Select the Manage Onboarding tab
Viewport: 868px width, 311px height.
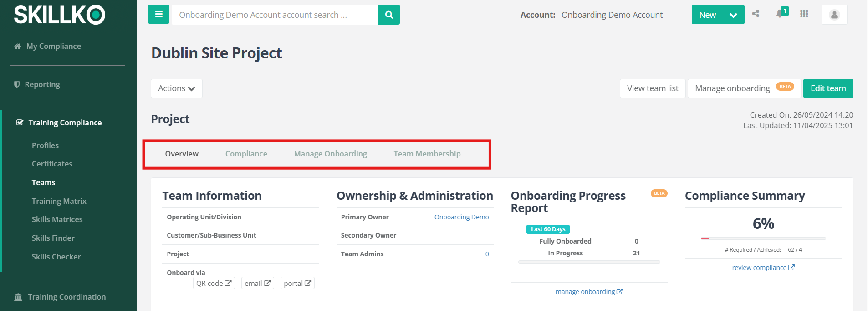[x=331, y=154]
